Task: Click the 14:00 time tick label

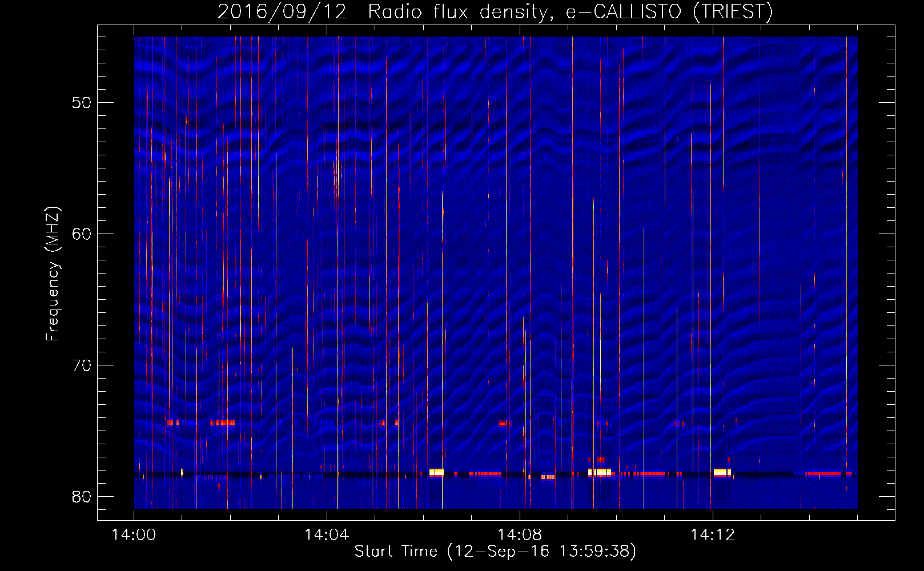Action: pos(134,535)
